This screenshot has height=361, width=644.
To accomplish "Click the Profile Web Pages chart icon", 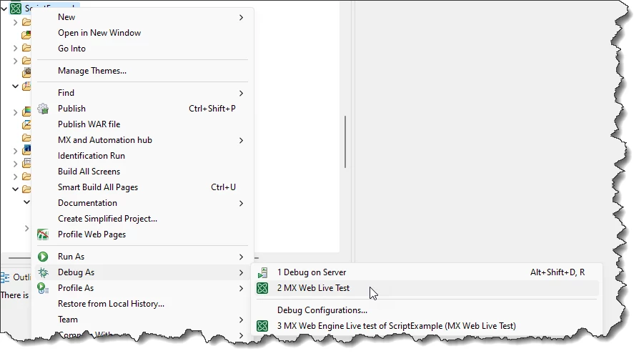I will [43, 234].
